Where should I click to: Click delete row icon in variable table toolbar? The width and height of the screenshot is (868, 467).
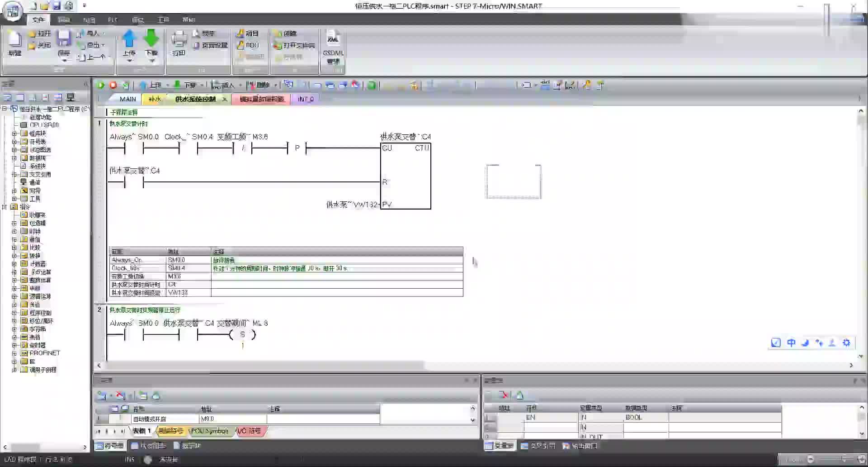(503, 395)
